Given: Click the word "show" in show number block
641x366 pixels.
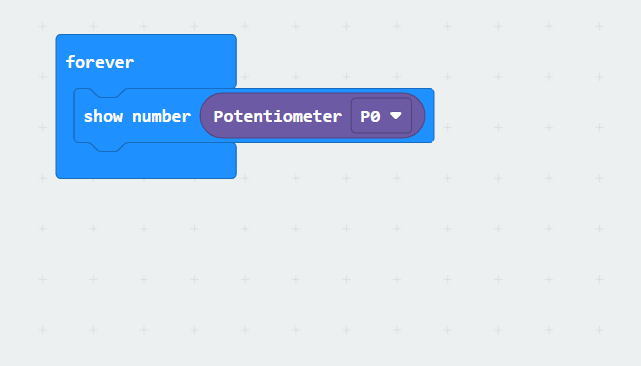Looking at the screenshot, I should point(103,117).
